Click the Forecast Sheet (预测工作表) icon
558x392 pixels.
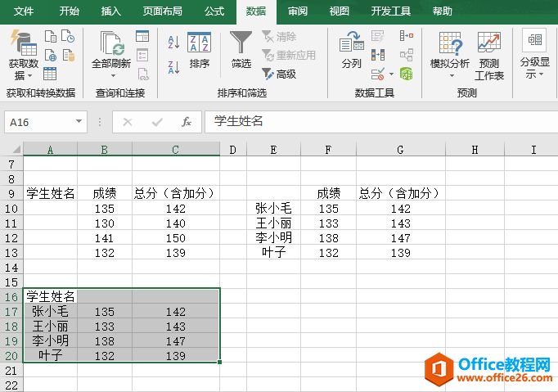[489, 54]
